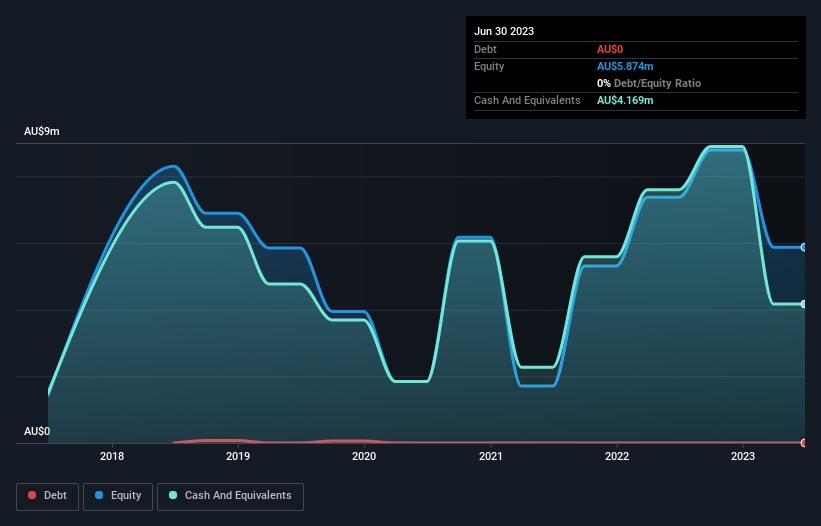Screen dimensions: 821x526
Task: Click the 2019 x-axis label
Action: (x=238, y=456)
